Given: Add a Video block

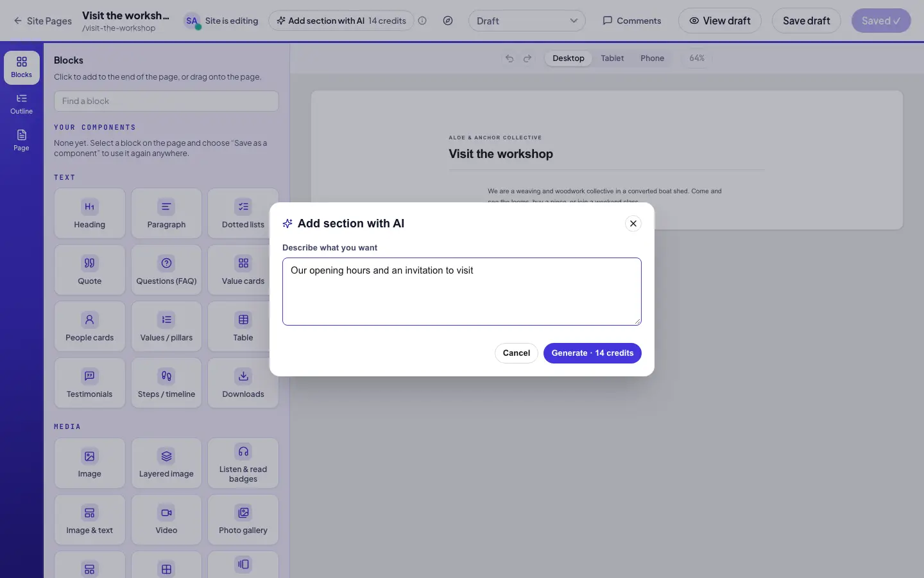Looking at the screenshot, I should click(166, 520).
